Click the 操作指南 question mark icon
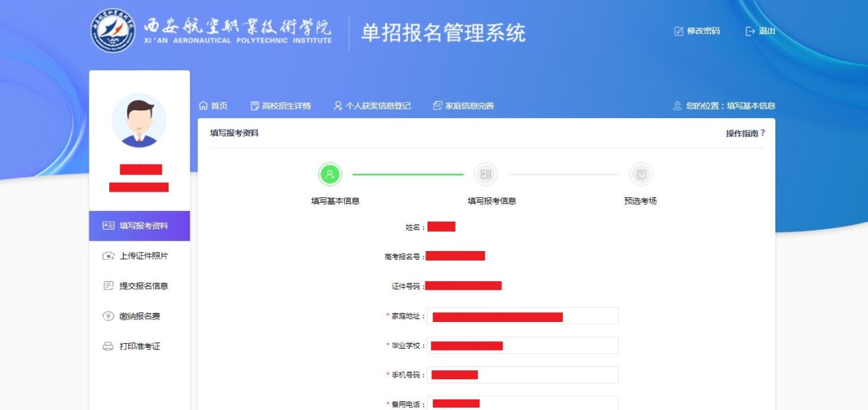868x410 pixels. 763,133
